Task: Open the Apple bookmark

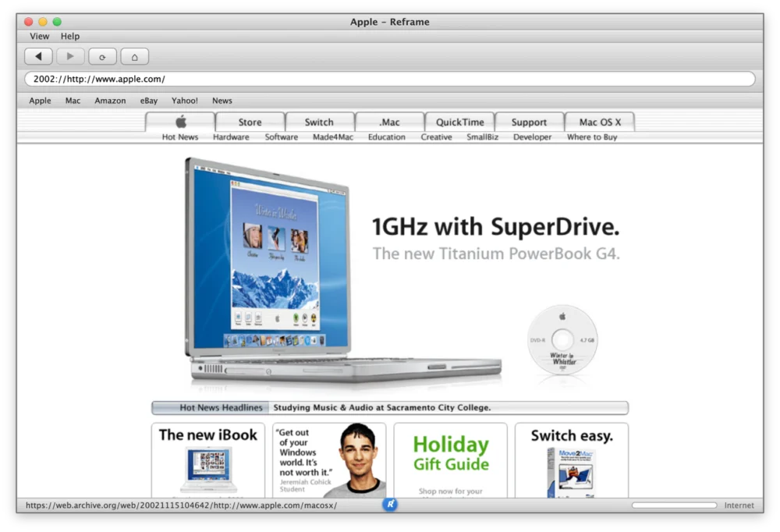Action: (40, 101)
